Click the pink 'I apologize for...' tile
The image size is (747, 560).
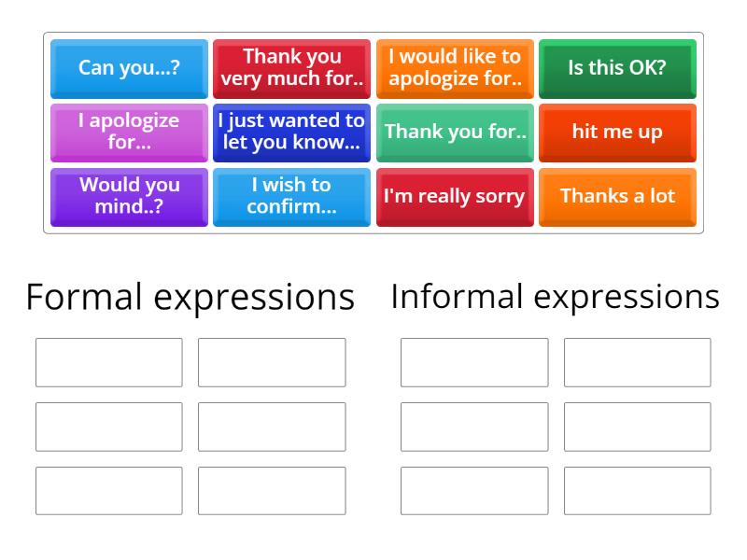pos(129,133)
